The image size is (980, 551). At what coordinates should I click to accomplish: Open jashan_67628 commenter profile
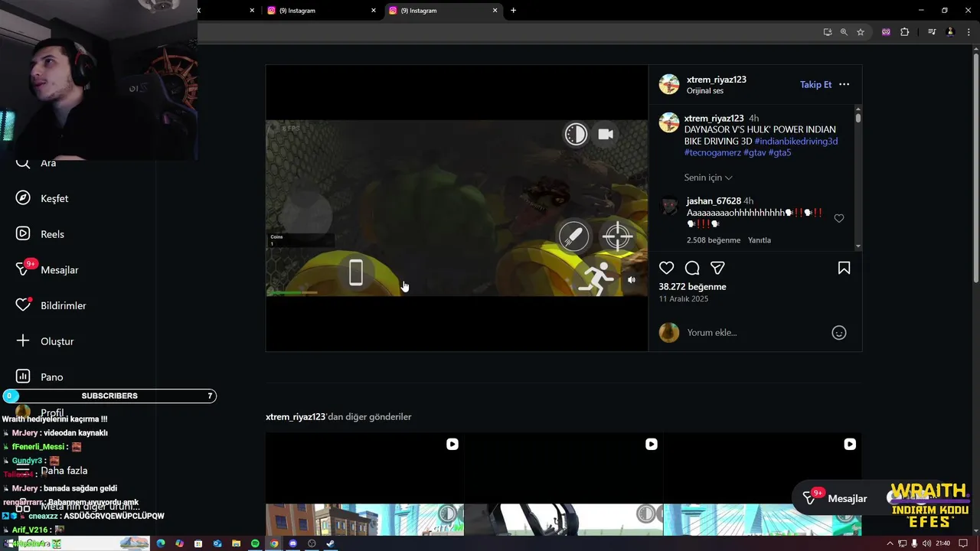pos(714,201)
